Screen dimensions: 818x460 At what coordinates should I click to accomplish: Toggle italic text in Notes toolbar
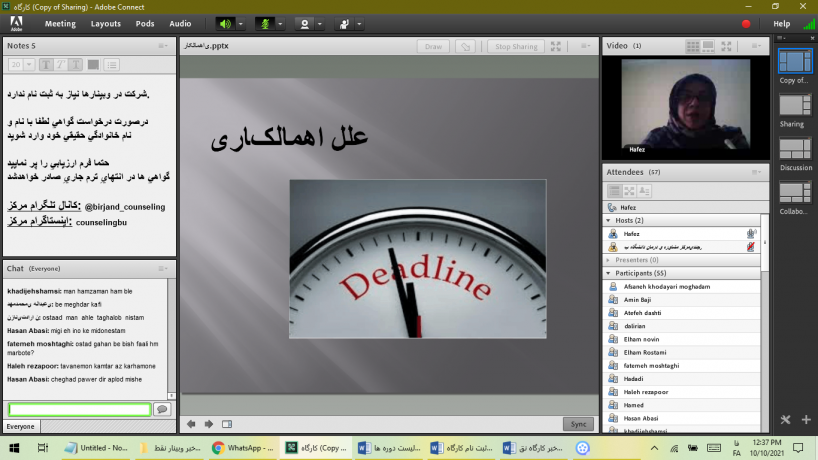[61, 65]
